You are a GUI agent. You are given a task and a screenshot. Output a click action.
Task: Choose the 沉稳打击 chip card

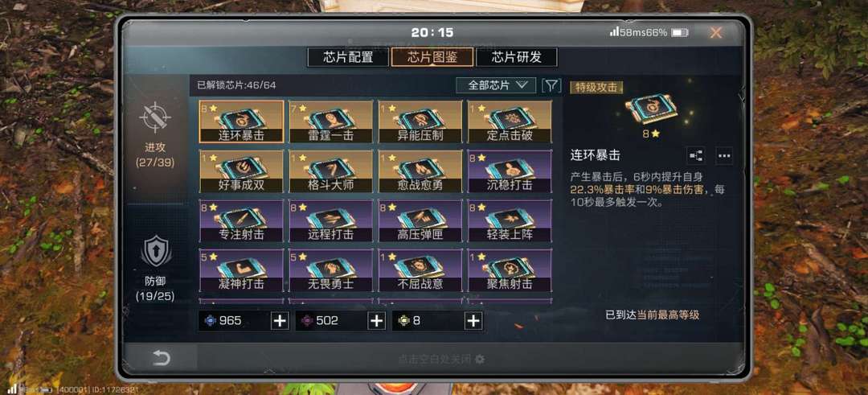(x=510, y=171)
